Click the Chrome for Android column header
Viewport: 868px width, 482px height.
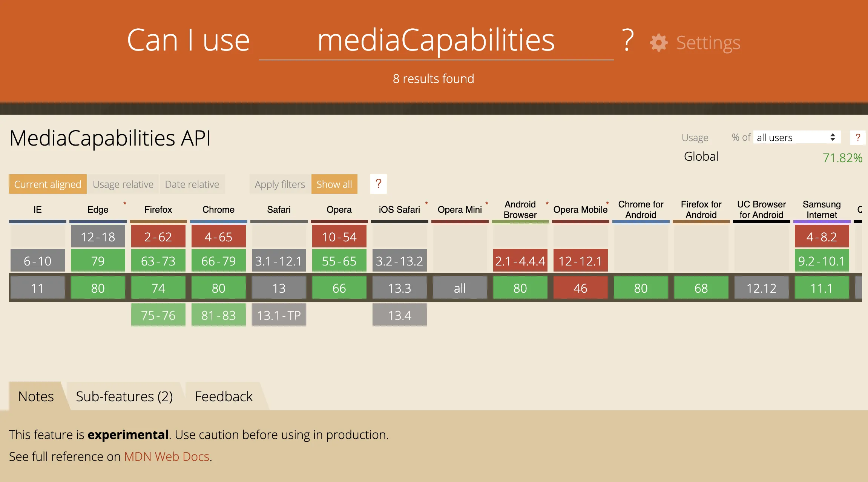click(641, 209)
